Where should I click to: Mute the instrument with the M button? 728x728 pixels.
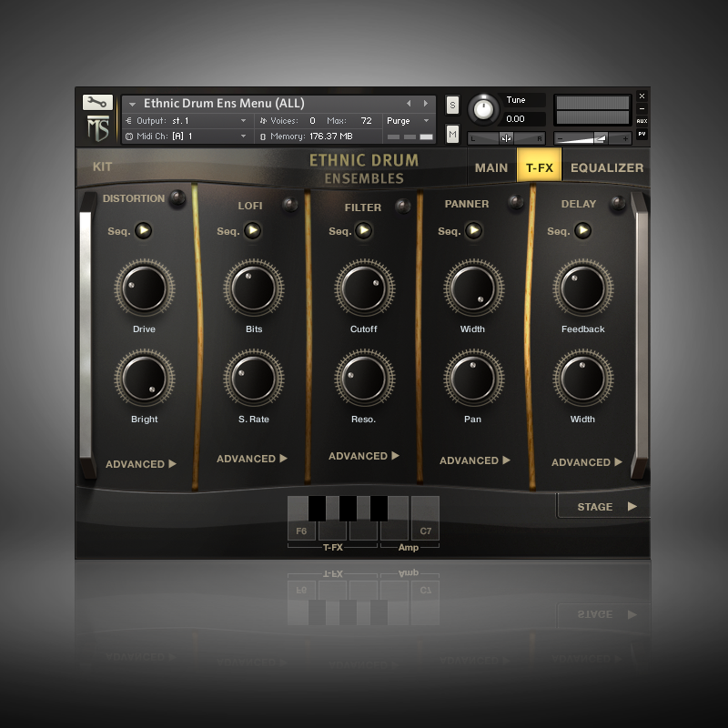pos(452,135)
